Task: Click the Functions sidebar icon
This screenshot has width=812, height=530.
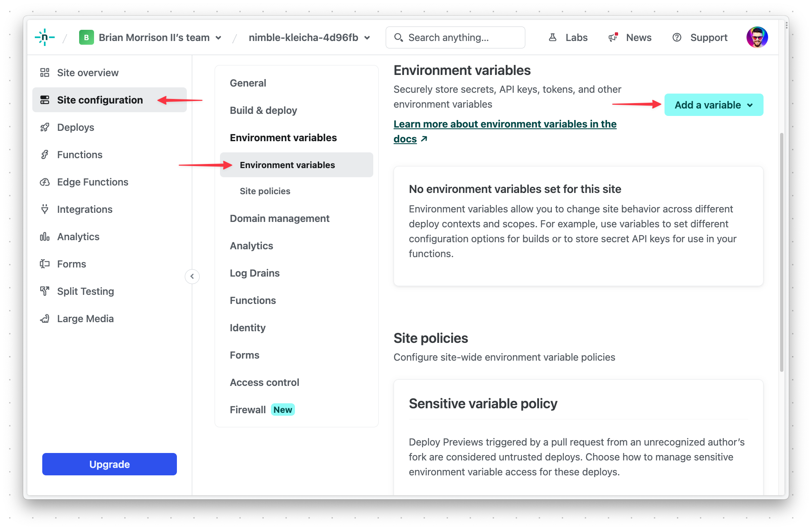Action: tap(45, 154)
